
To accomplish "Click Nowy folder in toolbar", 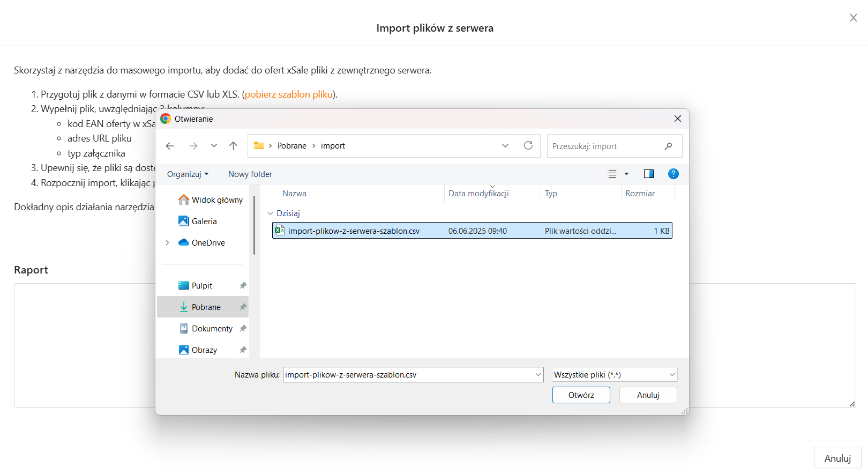I will [250, 174].
